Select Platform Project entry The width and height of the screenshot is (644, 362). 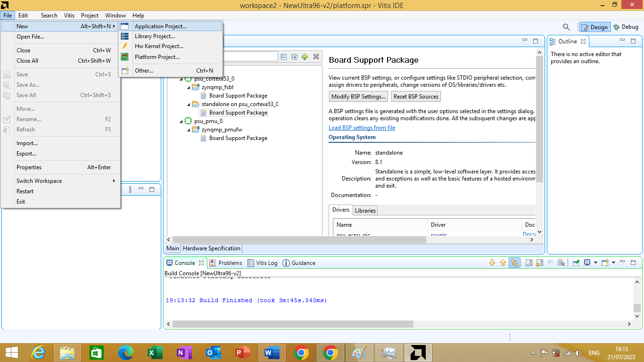170,57
